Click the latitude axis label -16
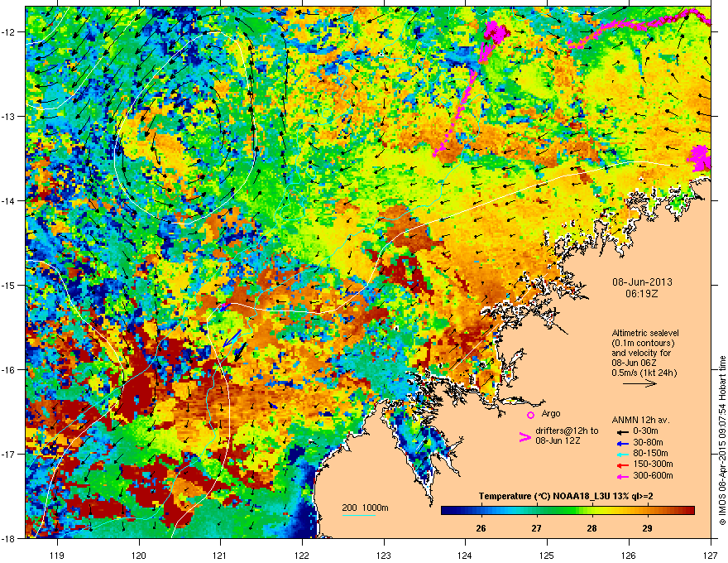Screen dimensions: 728x563 pos(8,370)
